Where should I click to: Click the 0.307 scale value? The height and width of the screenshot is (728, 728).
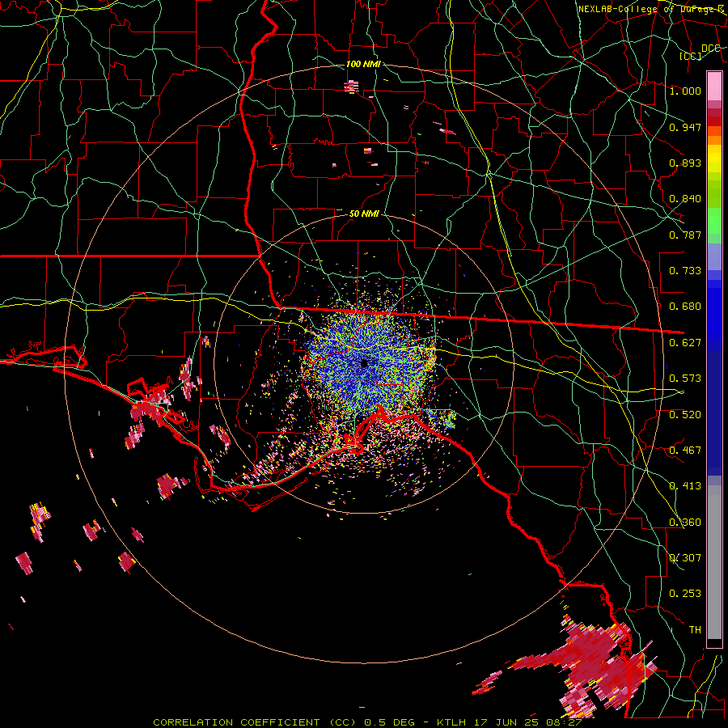pyautogui.click(x=685, y=558)
